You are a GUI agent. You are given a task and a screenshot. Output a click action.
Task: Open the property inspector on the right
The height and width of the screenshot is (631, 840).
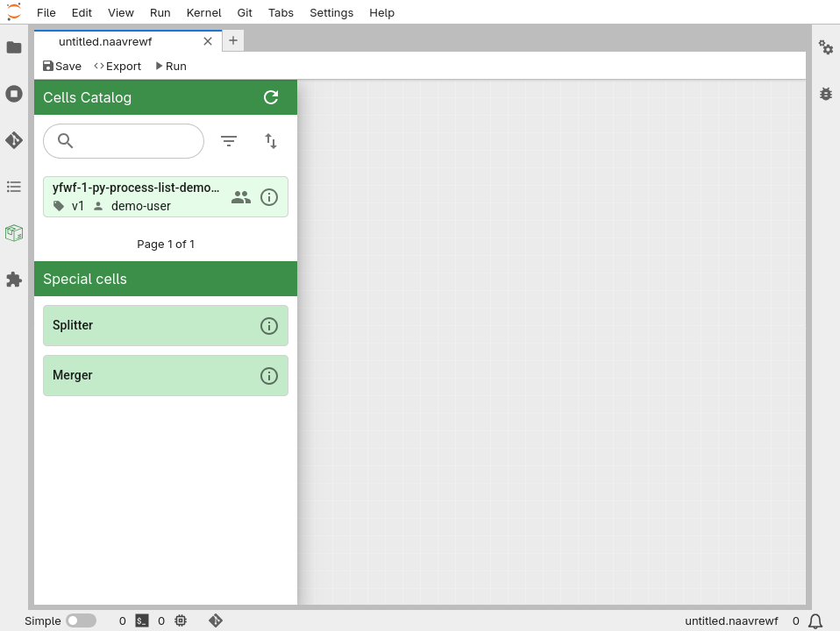(x=825, y=48)
